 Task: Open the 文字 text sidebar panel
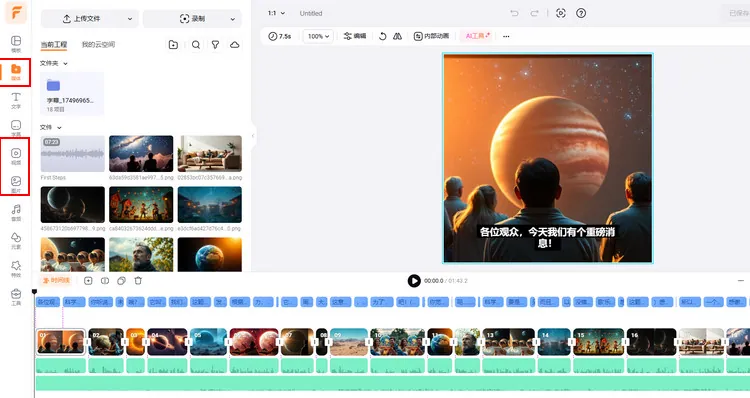pyautogui.click(x=16, y=100)
